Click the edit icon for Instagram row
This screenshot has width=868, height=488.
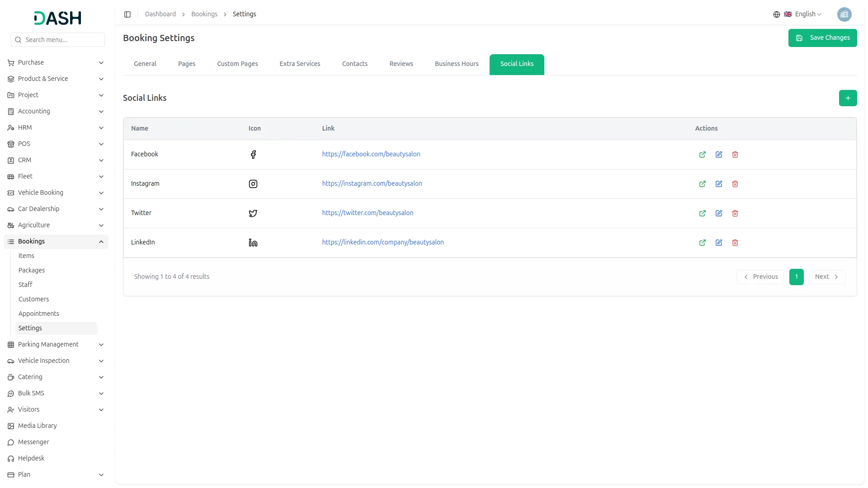pyautogui.click(x=719, y=184)
